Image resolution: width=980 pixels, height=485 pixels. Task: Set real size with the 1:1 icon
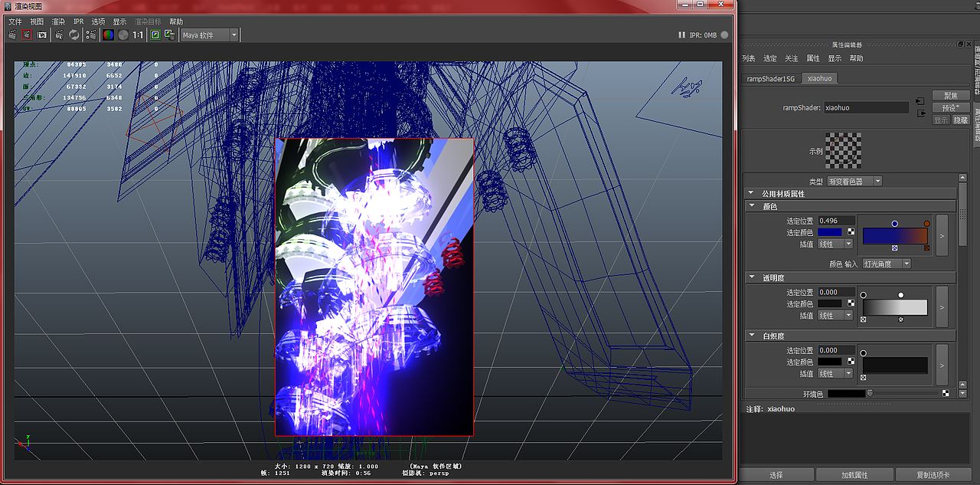pos(139,34)
